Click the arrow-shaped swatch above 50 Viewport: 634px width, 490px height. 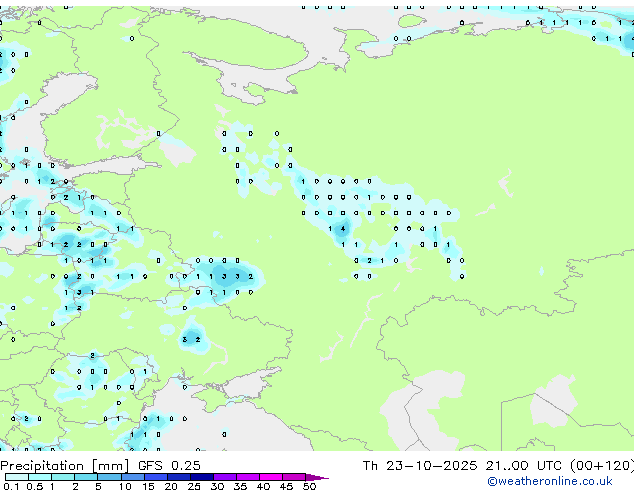[317, 477]
